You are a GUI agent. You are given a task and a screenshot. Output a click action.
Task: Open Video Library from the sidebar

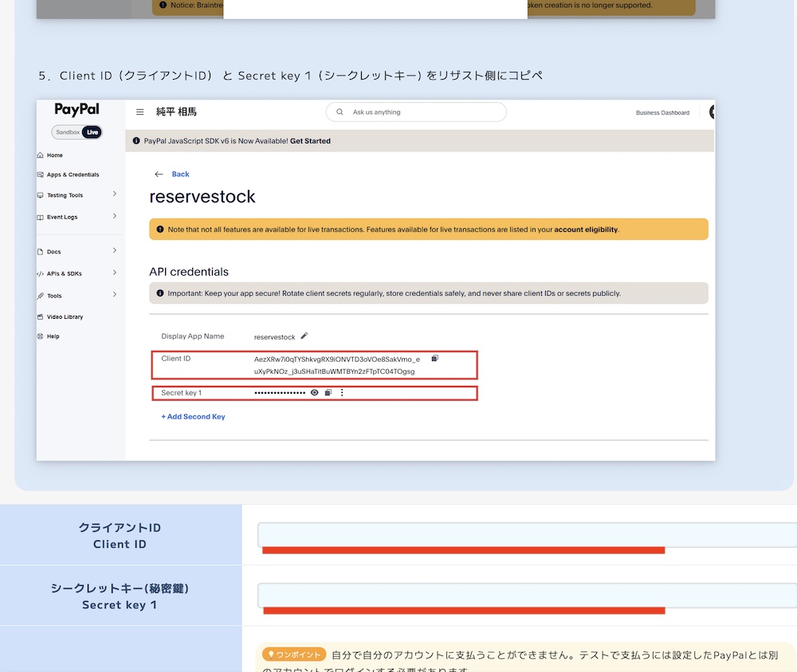point(65,317)
